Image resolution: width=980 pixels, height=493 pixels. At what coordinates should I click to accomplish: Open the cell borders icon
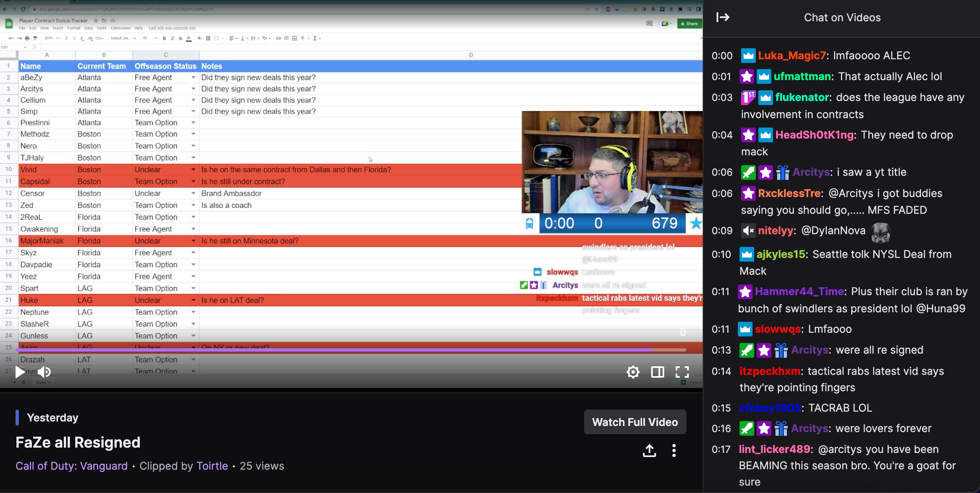pos(208,38)
